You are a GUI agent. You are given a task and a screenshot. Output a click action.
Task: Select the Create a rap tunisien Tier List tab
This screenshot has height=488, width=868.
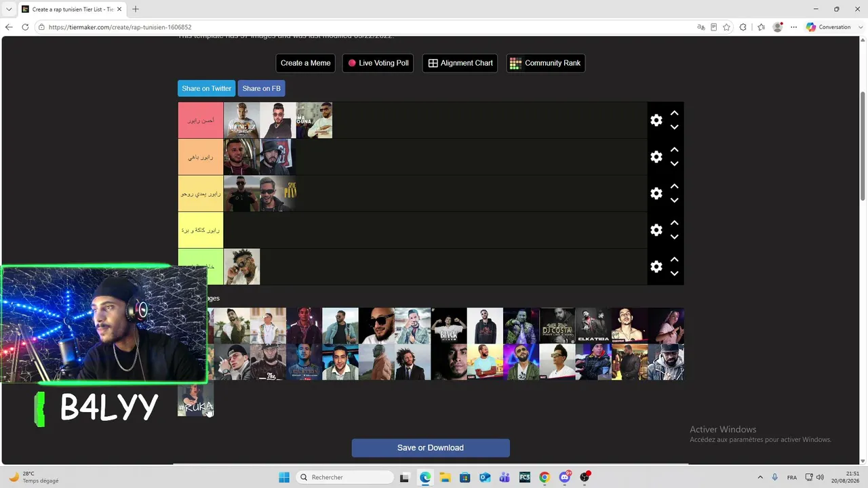[72, 9]
